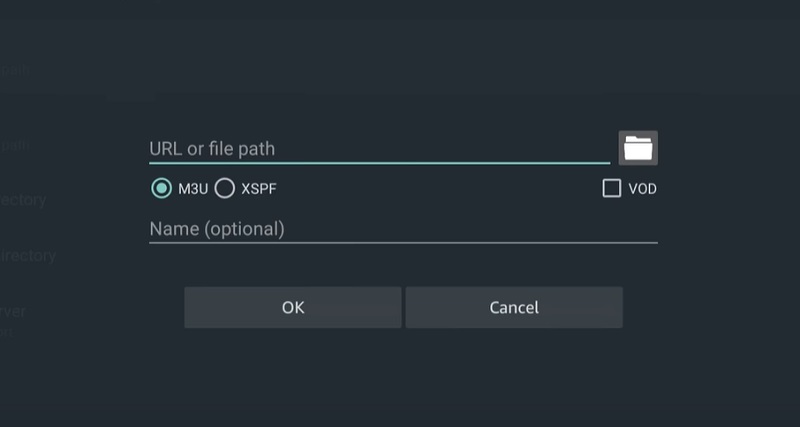Viewport: 800px width, 427px height.
Task: Click the XSPF label text
Action: pyautogui.click(x=259, y=189)
